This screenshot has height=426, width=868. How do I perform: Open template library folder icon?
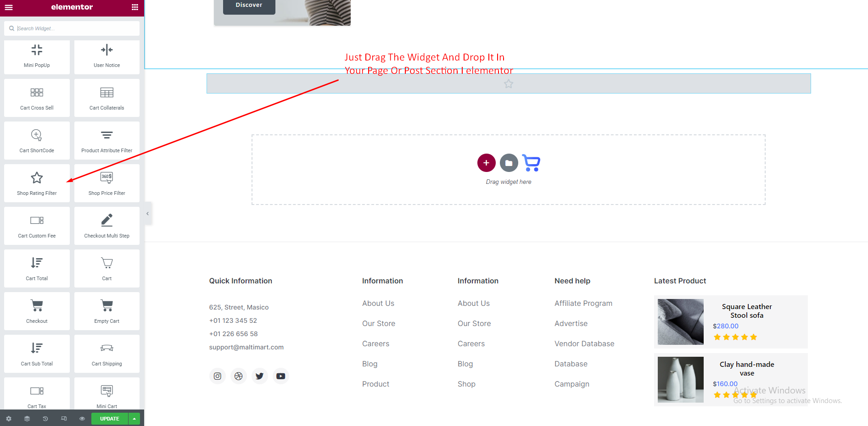pyautogui.click(x=509, y=163)
